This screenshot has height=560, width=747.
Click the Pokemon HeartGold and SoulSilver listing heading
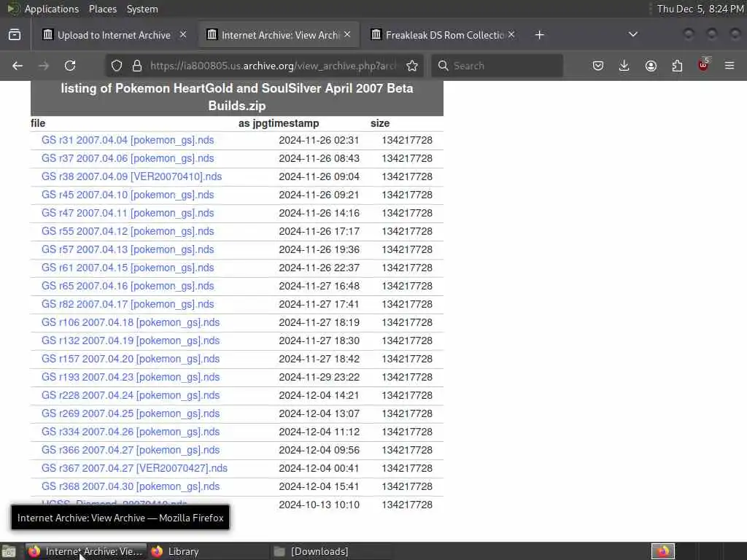[237, 97]
